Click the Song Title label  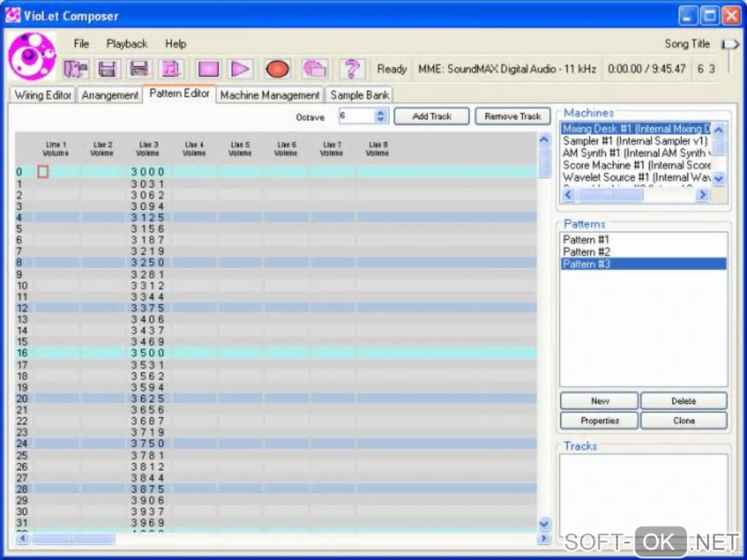[687, 44]
